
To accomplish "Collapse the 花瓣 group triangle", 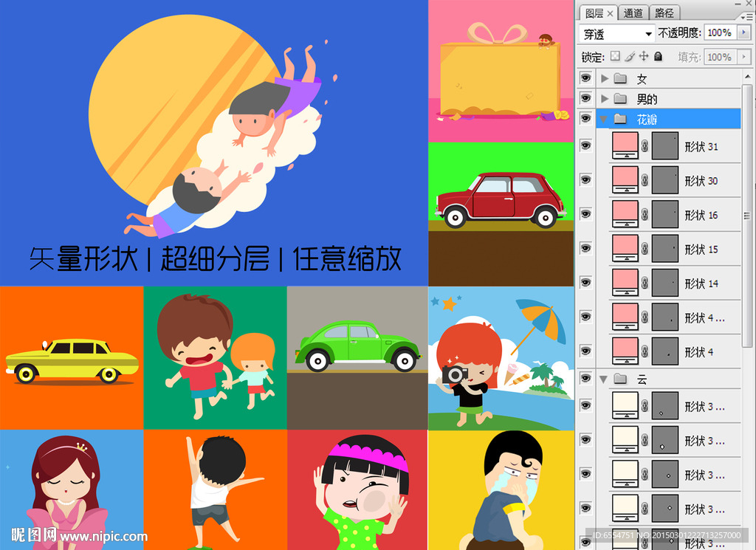I will [604, 119].
